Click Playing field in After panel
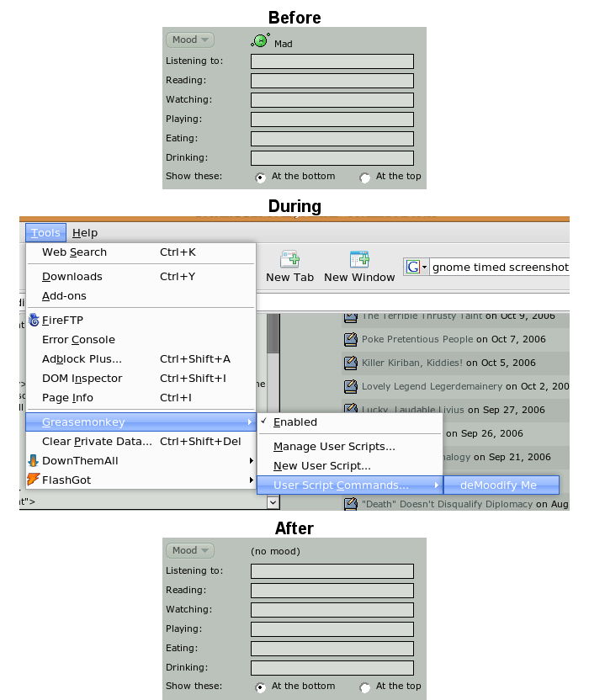This screenshot has width=589, height=700. 332,629
